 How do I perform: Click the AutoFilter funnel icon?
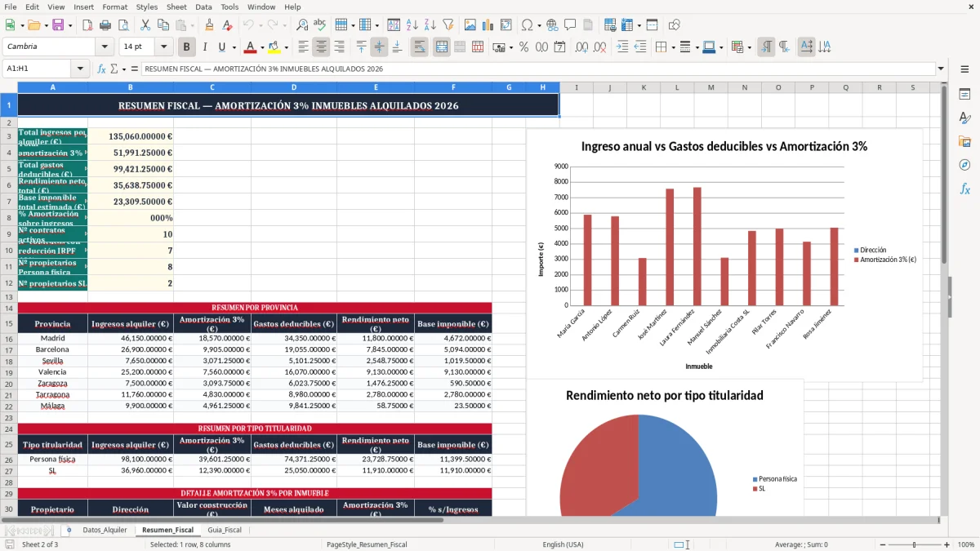[x=447, y=25]
